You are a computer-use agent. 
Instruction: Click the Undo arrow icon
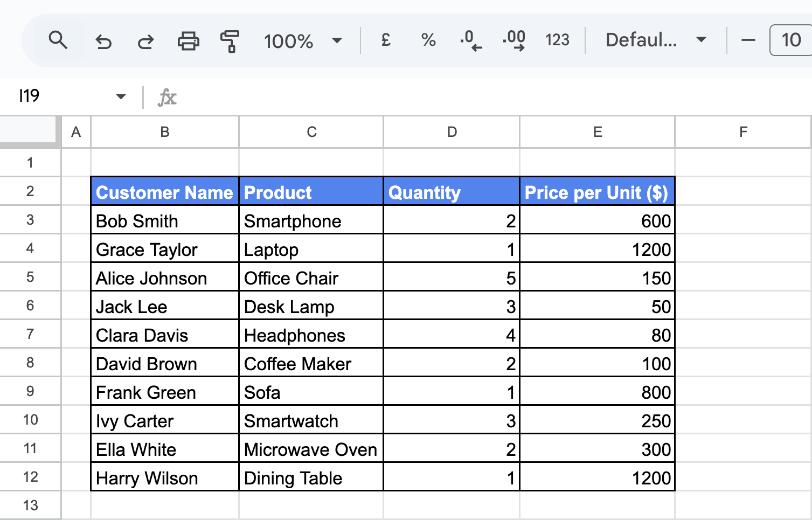[x=103, y=41]
